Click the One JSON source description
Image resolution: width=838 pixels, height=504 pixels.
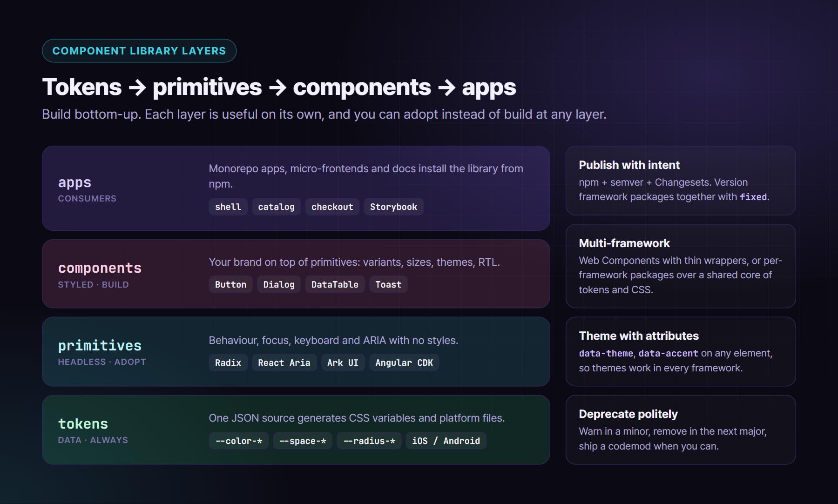point(357,418)
